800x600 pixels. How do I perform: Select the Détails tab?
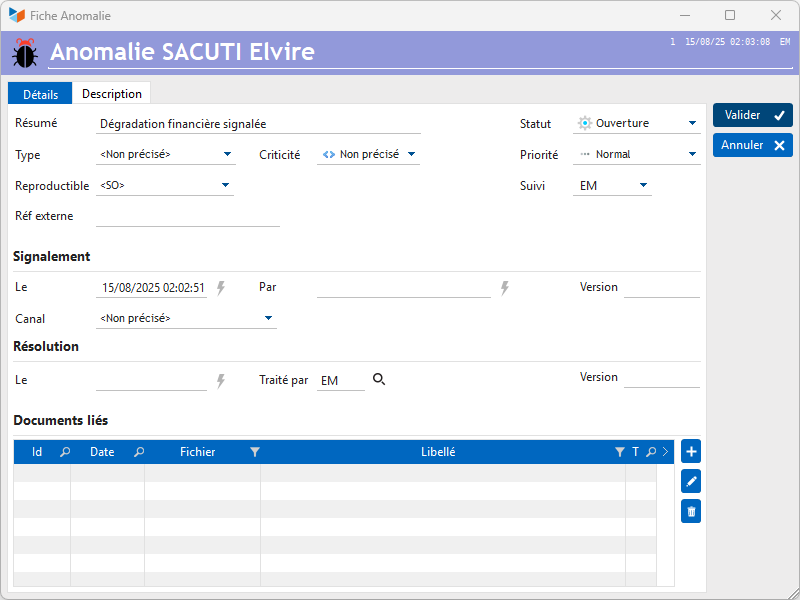41,94
